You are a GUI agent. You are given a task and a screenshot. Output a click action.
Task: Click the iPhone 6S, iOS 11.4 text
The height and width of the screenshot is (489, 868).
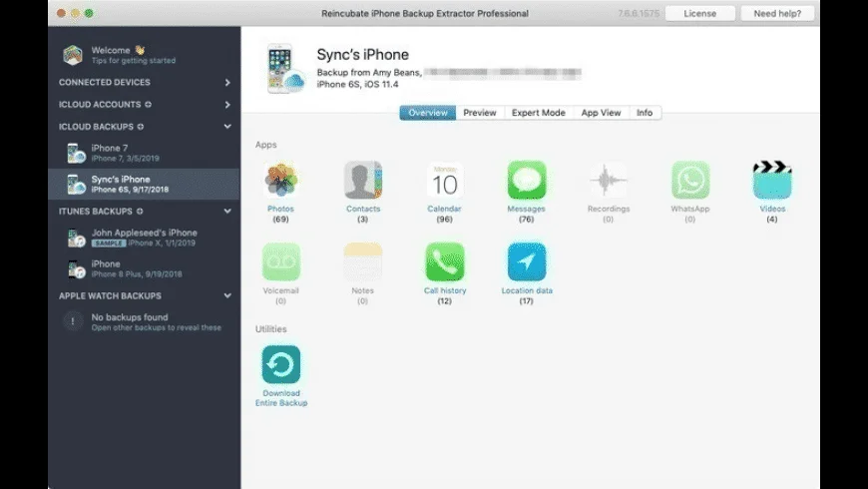click(x=357, y=84)
